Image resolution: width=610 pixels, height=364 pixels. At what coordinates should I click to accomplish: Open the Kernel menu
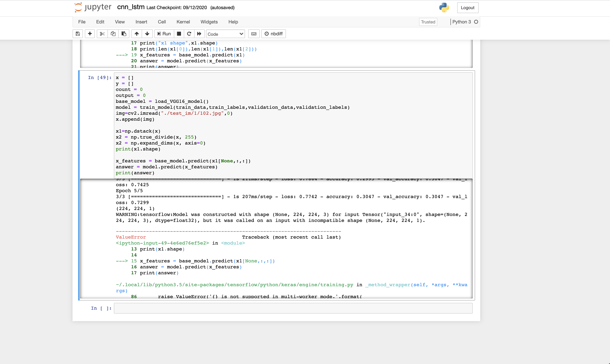(x=183, y=22)
